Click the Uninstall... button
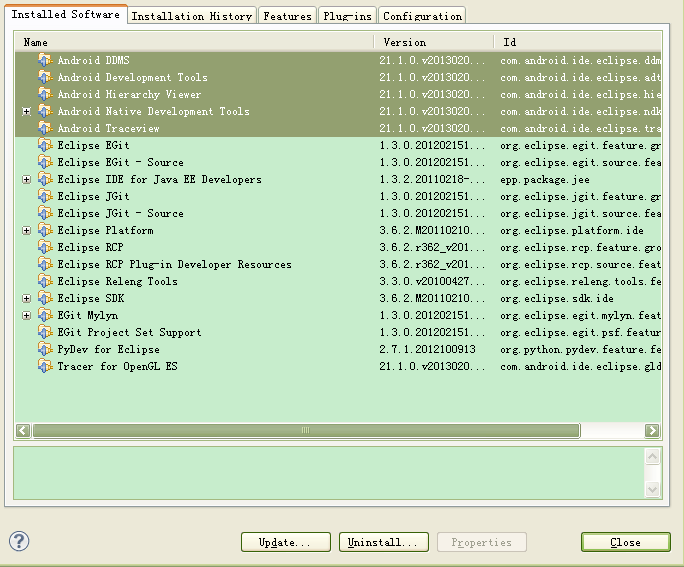This screenshot has height=567, width=684. [384, 542]
